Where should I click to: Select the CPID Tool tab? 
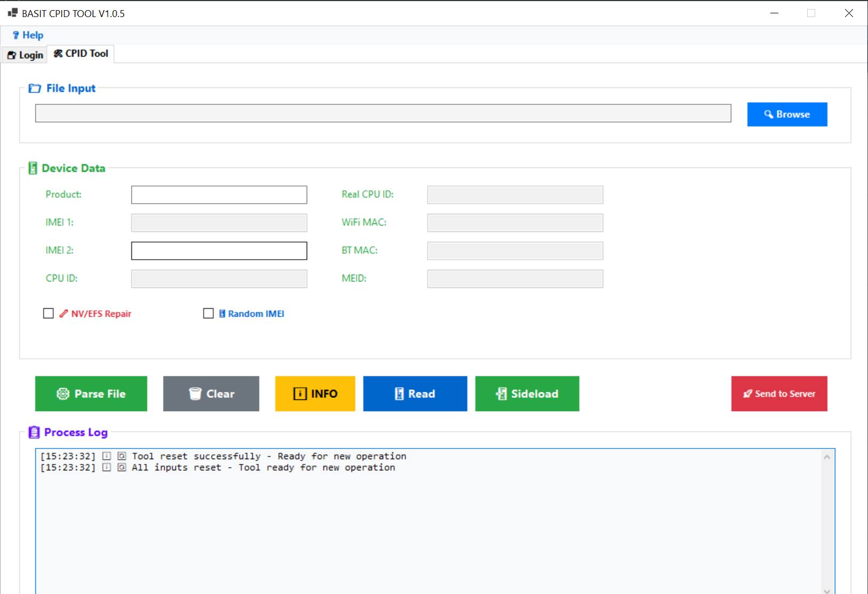81,53
